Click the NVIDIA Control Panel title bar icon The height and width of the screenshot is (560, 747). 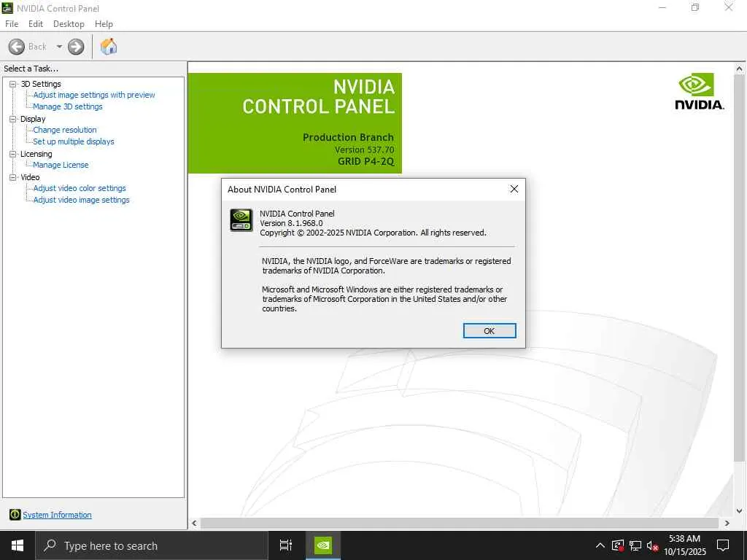click(x=7, y=7)
